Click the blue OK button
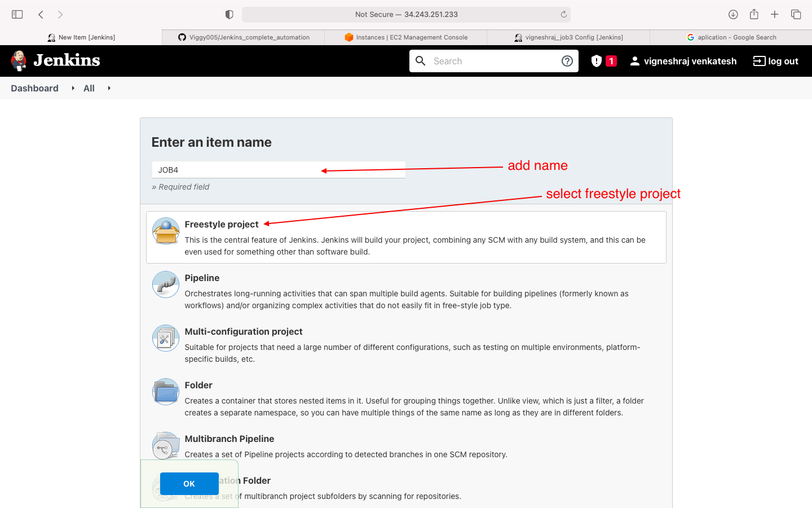812x508 pixels. pyautogui.click(x=189, y=484)
